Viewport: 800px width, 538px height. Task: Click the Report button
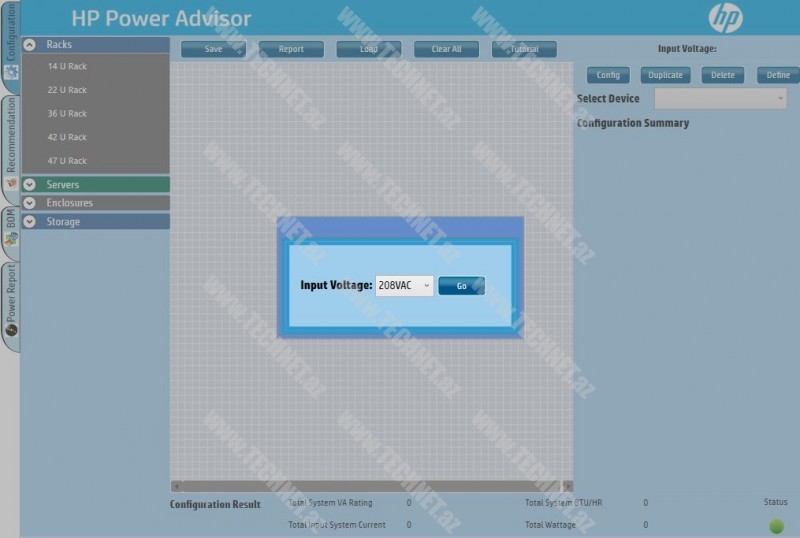coord(291,49)
